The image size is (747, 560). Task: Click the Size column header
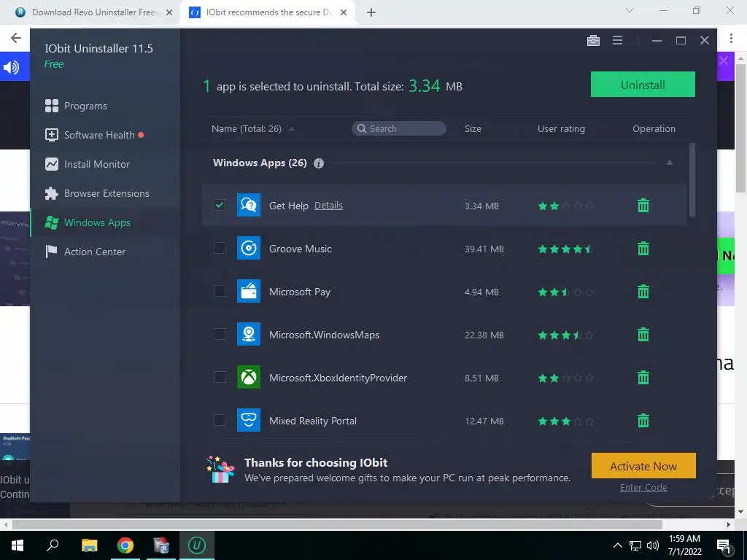[473, 128]
